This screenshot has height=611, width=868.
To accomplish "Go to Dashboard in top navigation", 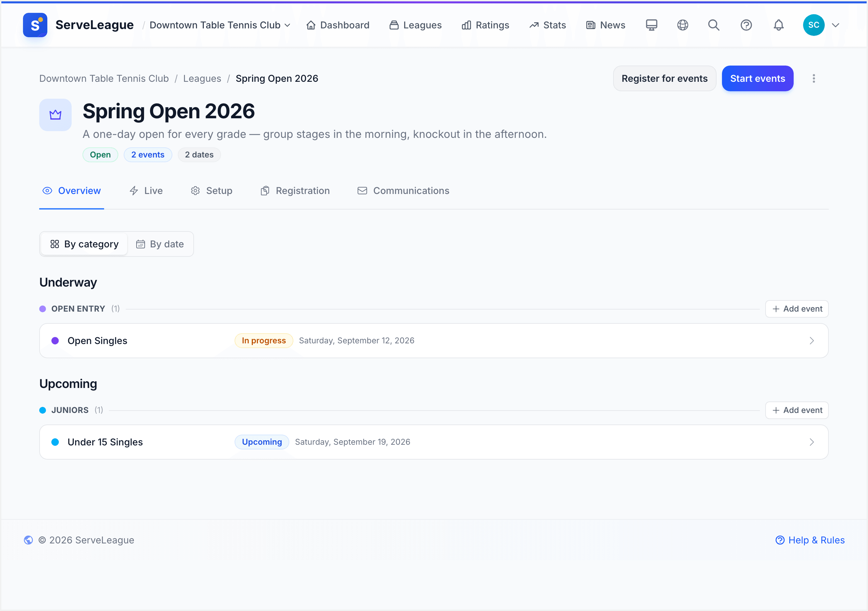I will pos(338,25).
